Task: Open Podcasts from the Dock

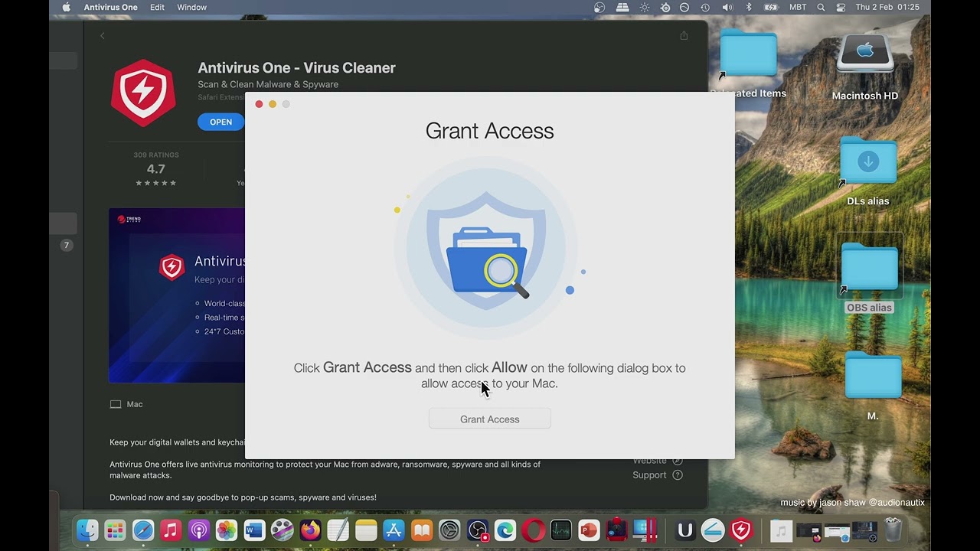Action: click(x=199, y=530)
